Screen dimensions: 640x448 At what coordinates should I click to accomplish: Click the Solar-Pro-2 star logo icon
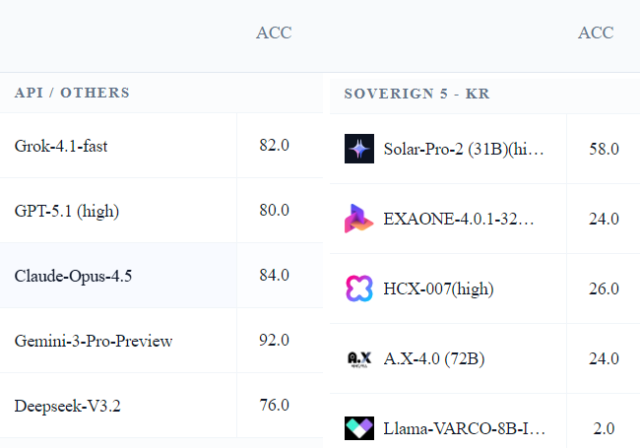tap(359, 149)
